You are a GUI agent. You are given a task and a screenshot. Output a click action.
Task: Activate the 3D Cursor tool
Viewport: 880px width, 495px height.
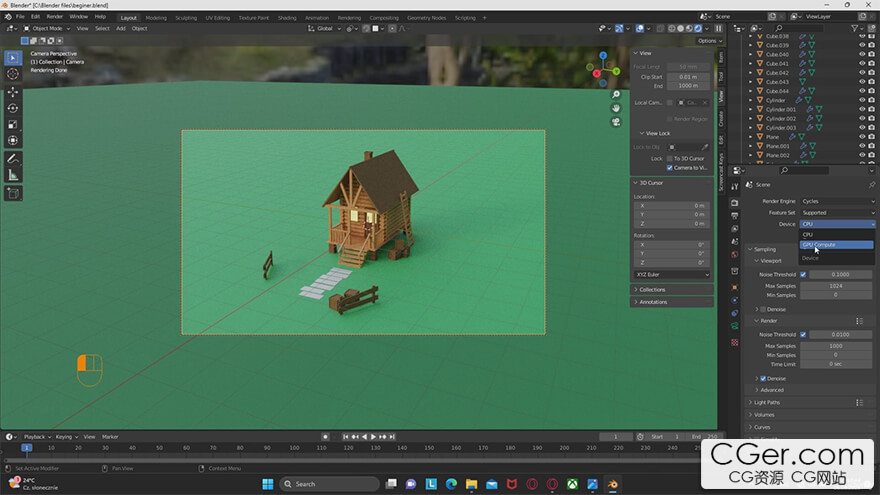[13, 74]
